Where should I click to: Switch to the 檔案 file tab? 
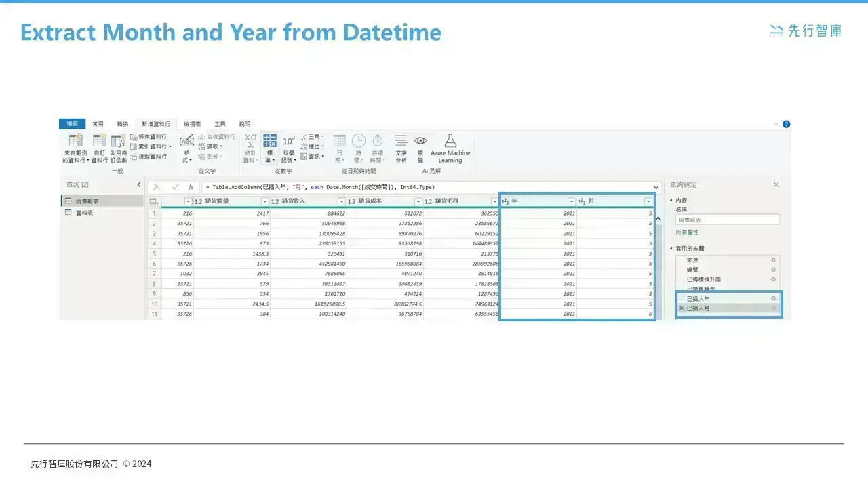pos(73,124)
